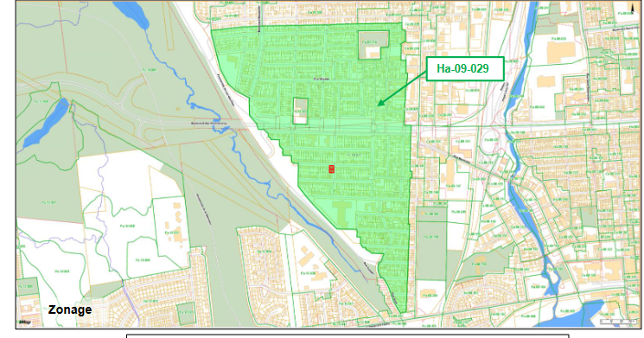
Task: Click the bold Zonage caption text
Action: (x=70, y=309)
